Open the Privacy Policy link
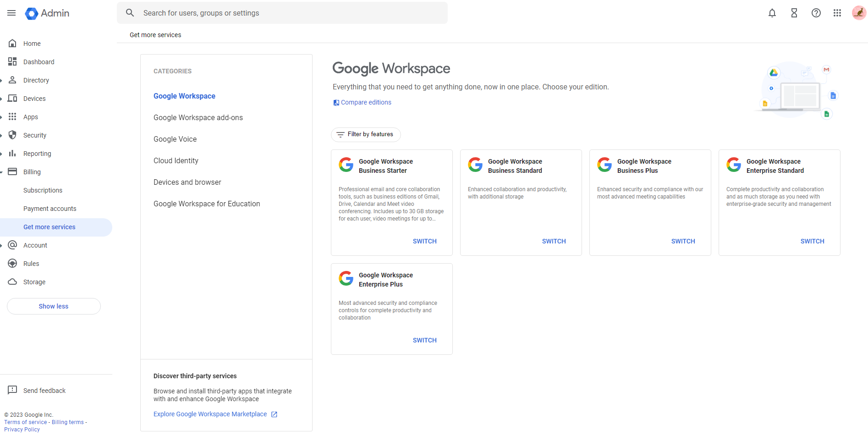This screenshot has width=868, height=436. point(22,430)
